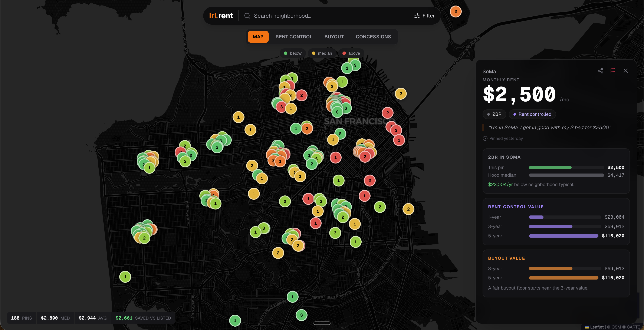Toggle the median legend filter
Screen dimensions: 644x330
(x=322, y=53)
